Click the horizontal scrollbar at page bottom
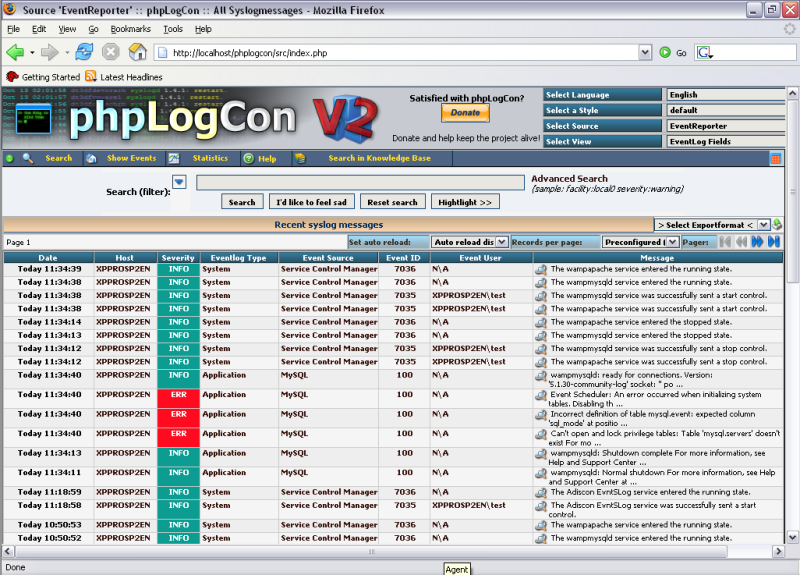 click(x=371, y=552)
